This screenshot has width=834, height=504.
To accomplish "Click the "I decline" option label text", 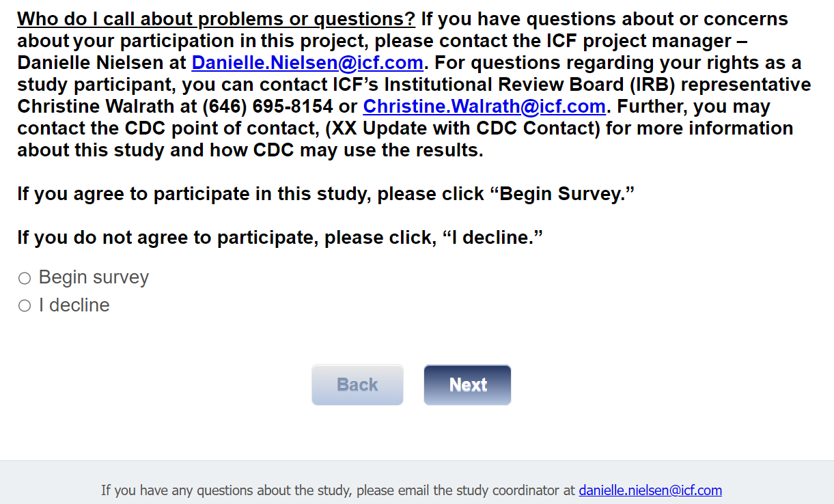I will (x=74, y=305).
